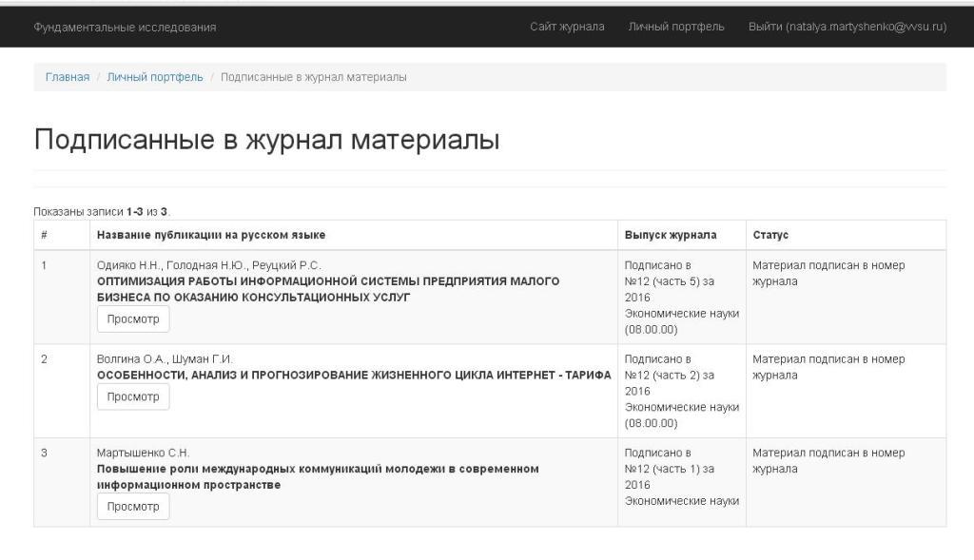Click the Статус column header

770,235
